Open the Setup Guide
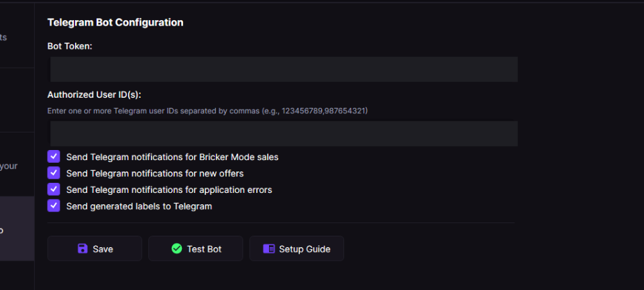This screenshot has width=644, height=290. pos(297,248)
